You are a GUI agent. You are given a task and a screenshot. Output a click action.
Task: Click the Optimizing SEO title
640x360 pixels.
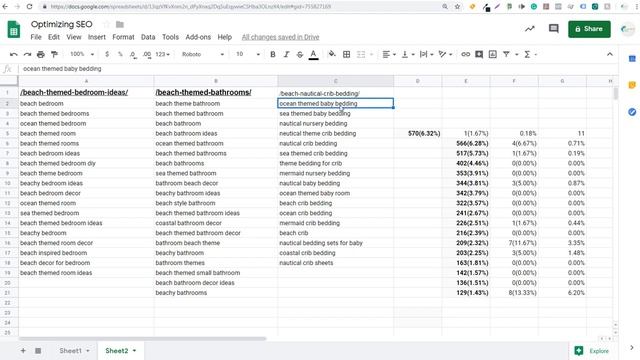point(62,24)
